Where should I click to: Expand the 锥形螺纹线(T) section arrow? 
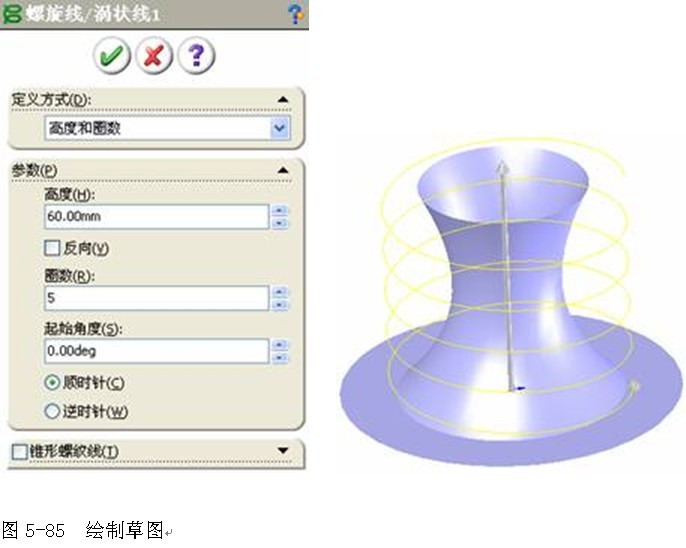283,450
